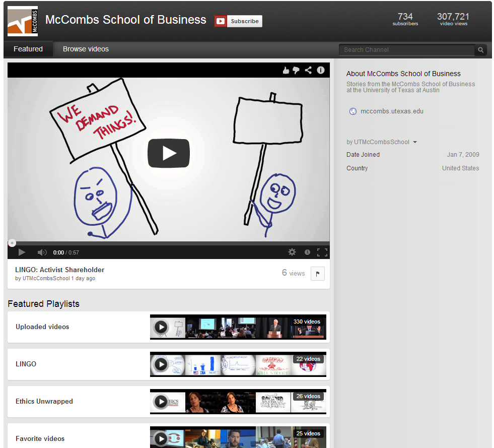Click the thumbs up icon on the video player

tap(286, 71)
